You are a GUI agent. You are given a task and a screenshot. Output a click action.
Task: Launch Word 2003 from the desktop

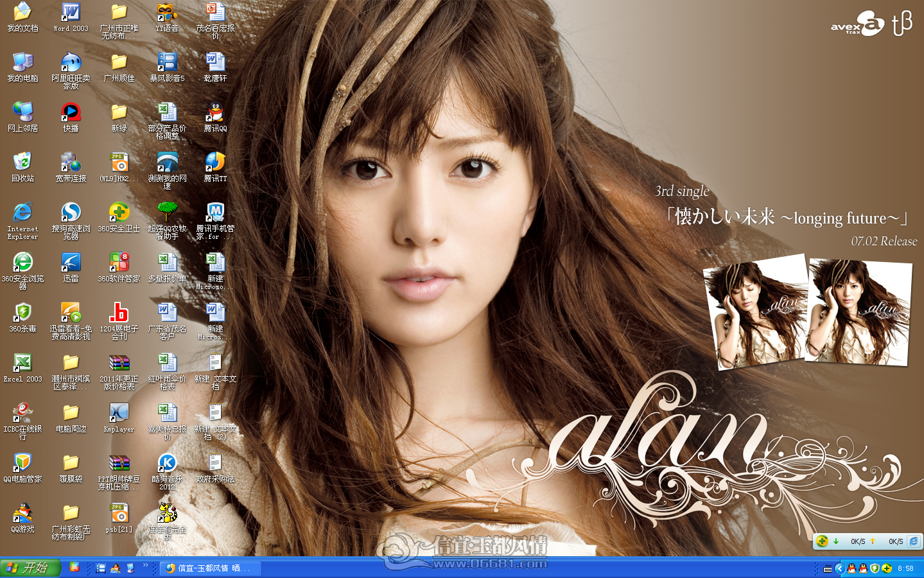(71, 18)
